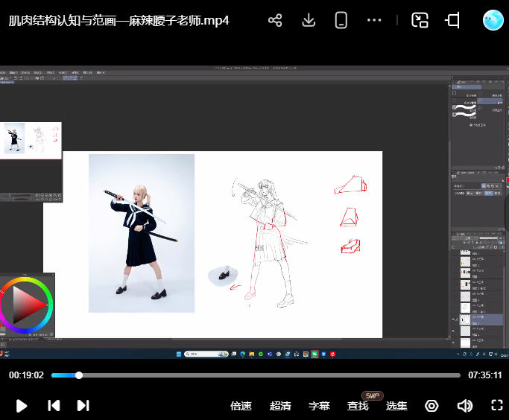Download the video using the download icon

[309, 20]
